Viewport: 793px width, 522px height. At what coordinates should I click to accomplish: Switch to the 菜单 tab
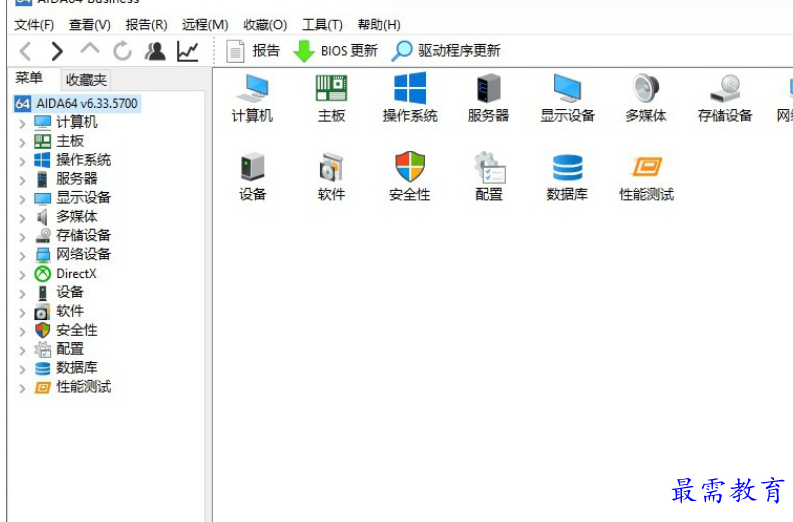29,78
